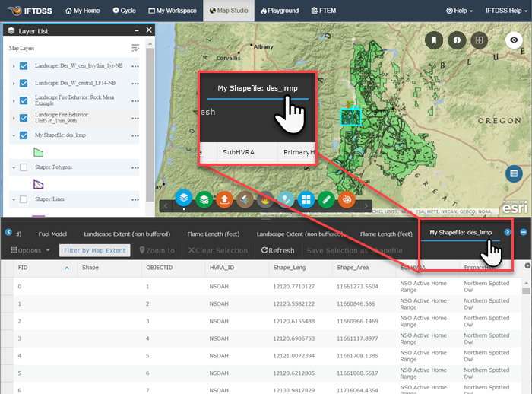Click the Refresh button in table toolbar

(277, 250)
